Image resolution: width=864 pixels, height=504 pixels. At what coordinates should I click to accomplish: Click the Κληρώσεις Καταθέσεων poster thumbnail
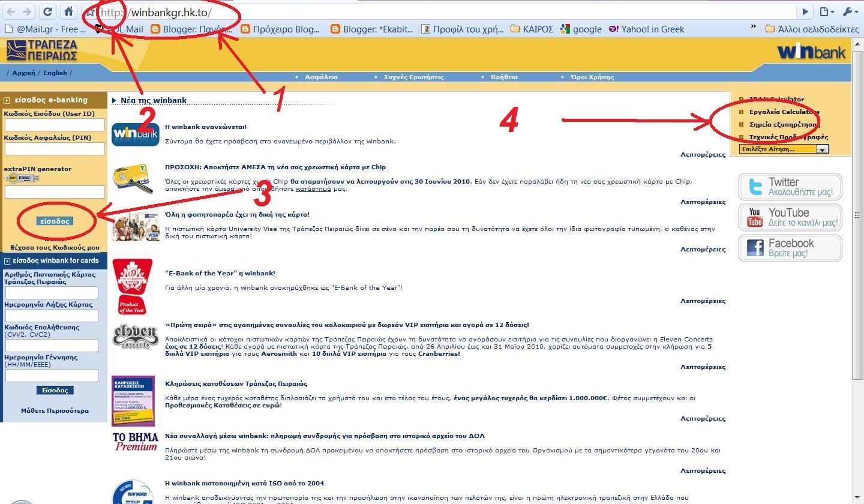click(x=133, y=401)
